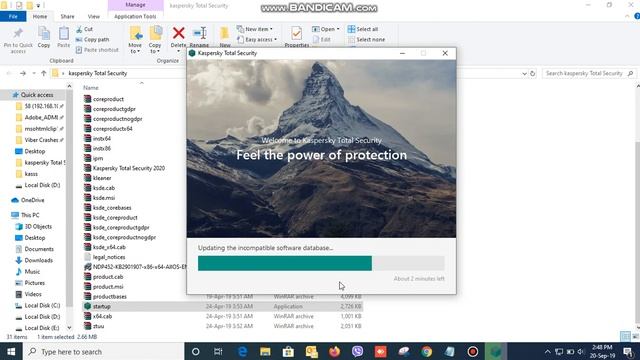Click the Name column header
The width and height of the screenshot is (640, 360).
point(91,88)
